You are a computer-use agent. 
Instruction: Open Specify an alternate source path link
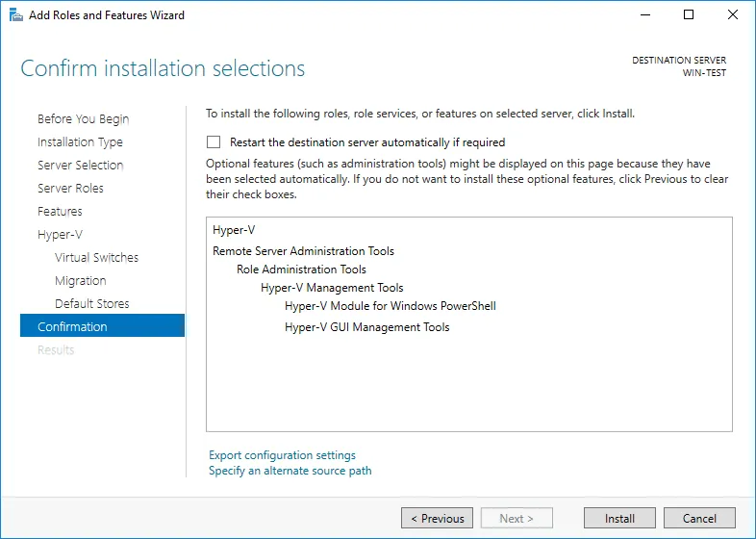[290, 471]
